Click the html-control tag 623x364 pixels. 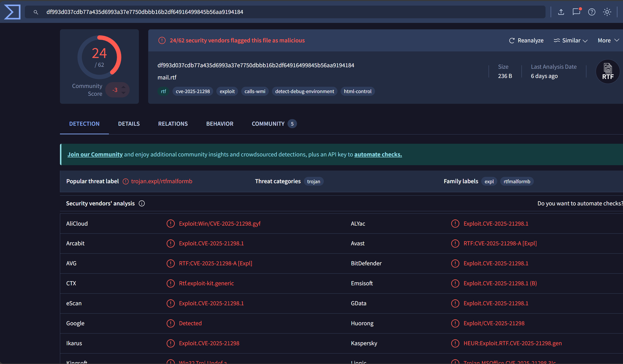[357, 91]
